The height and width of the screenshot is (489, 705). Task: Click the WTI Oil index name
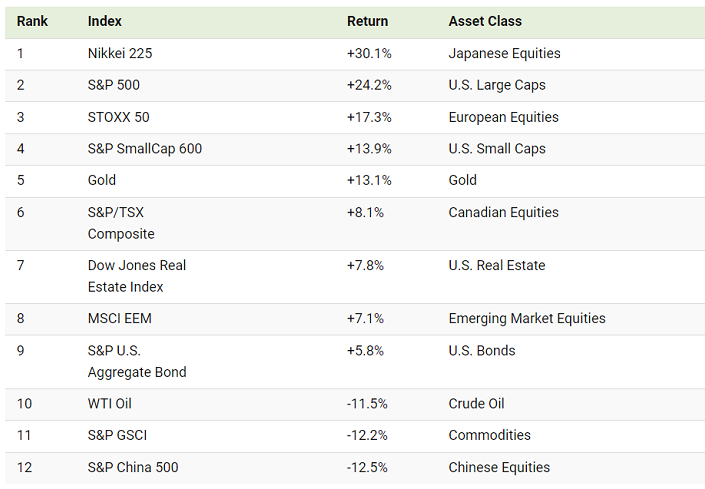110,404
